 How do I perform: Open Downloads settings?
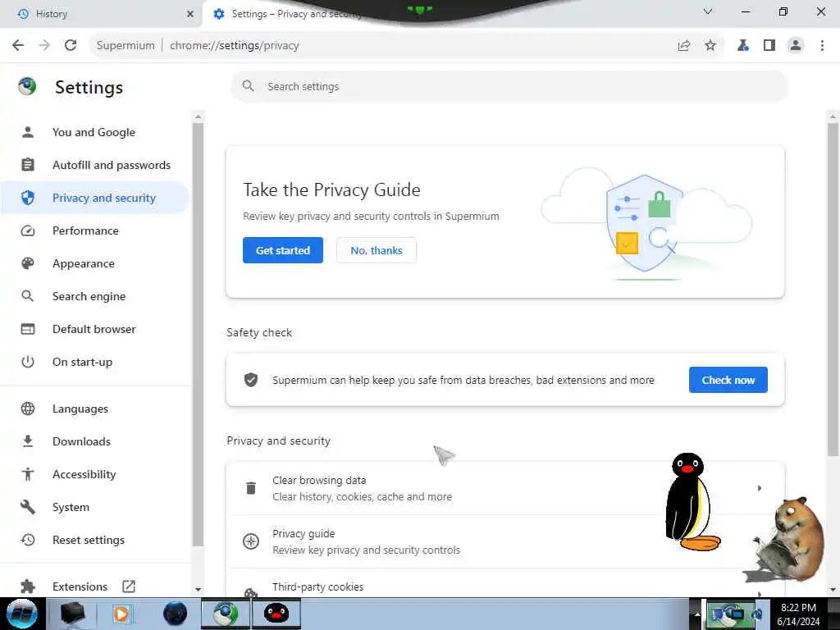coord(95,441)
